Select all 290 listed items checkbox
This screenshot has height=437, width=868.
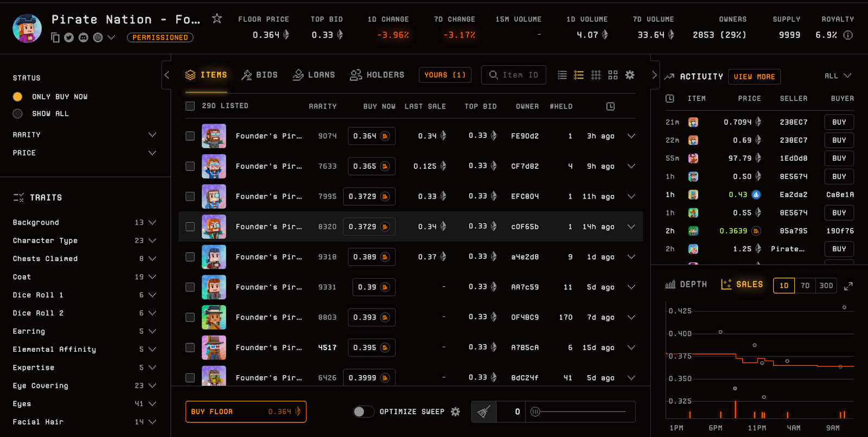pyautogui.click(x=190, y=106)
